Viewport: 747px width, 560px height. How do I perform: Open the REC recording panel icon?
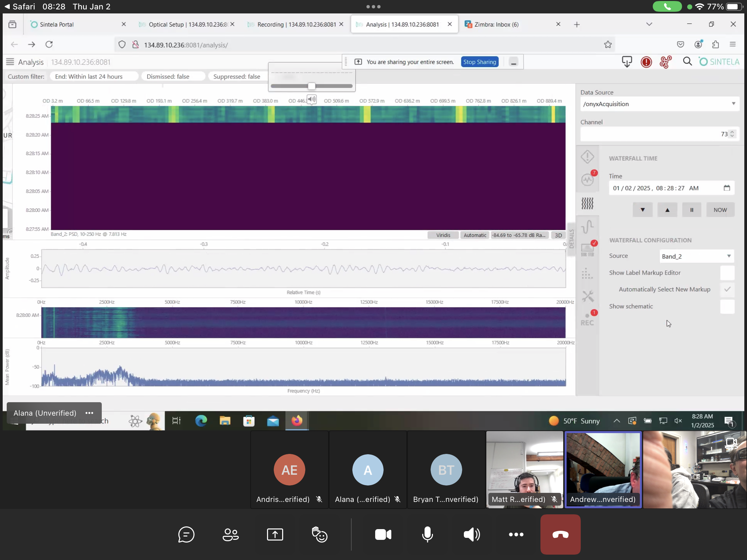click(588, 319)
